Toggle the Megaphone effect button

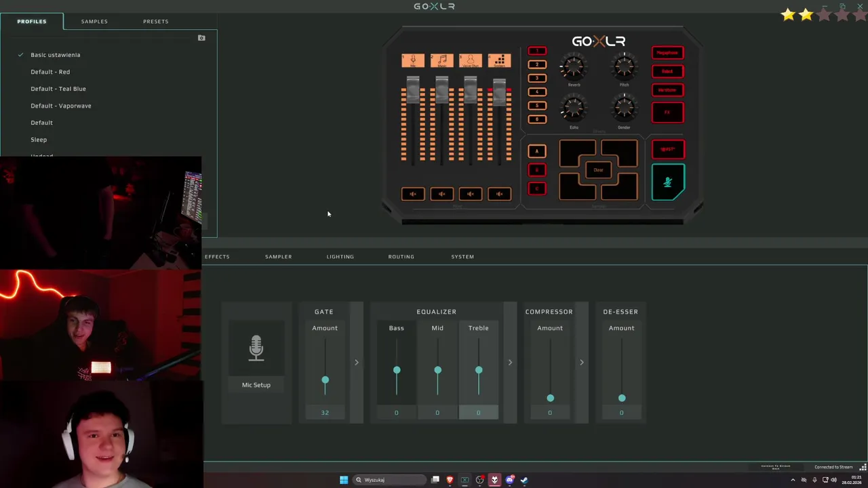click(668, 53)
